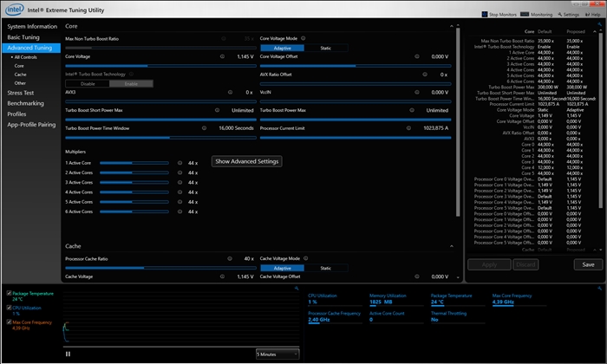Collapse the Core section

point(452,26)
